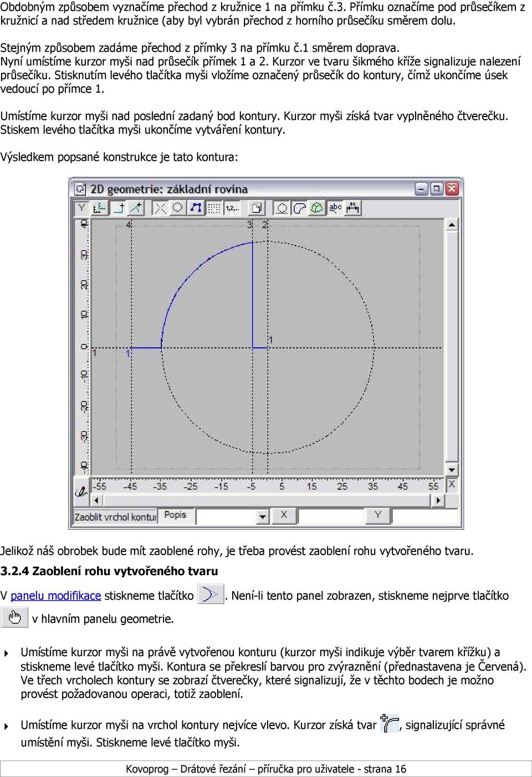Select the add point tool icon
Screen dimensions: 532x777
[118, 208]
